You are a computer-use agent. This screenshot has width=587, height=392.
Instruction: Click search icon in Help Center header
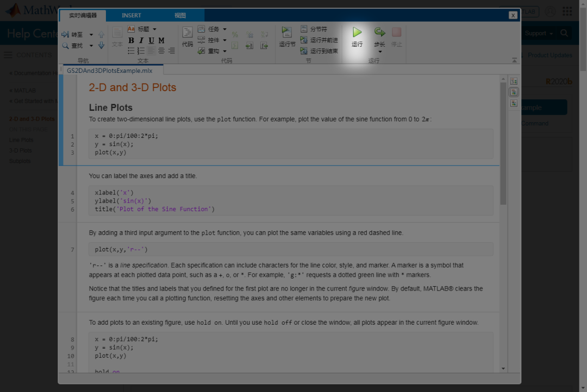[x=564, y=33]
